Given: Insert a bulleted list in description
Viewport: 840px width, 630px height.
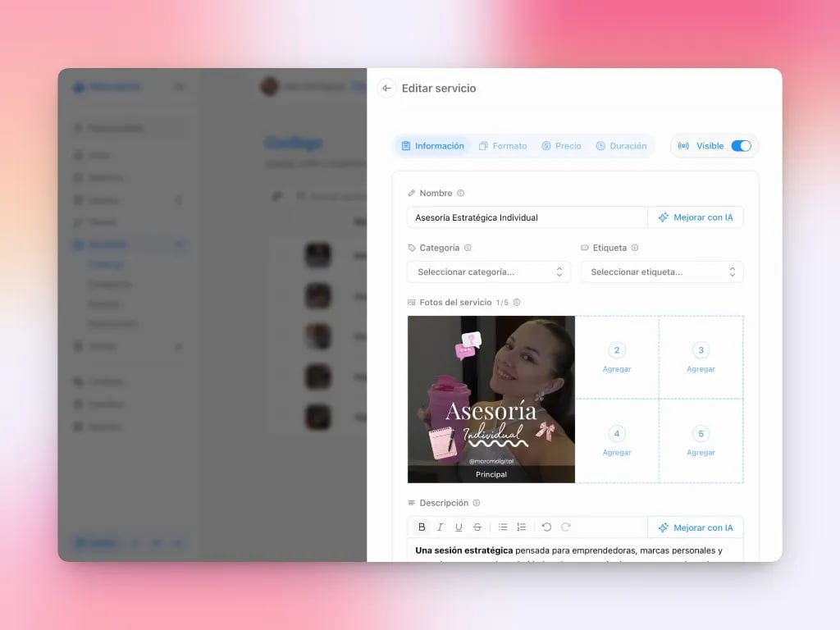Looking at the screenshot, I should click(x=503, y=527).
